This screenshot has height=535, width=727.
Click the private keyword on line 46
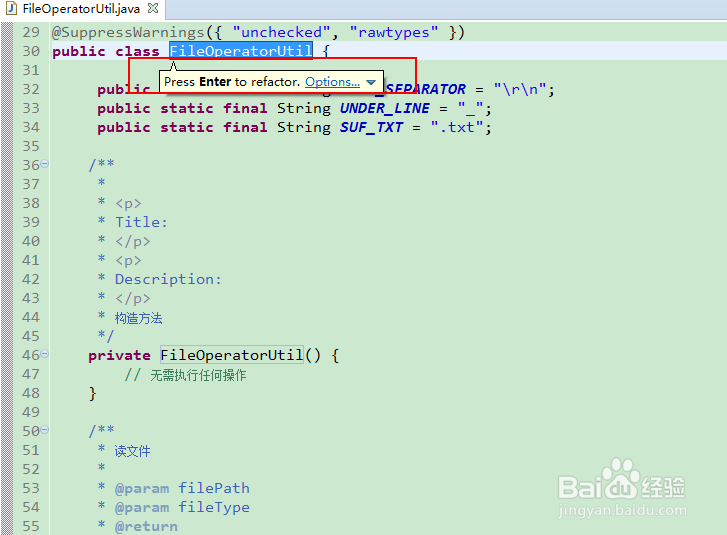(119, 355)
